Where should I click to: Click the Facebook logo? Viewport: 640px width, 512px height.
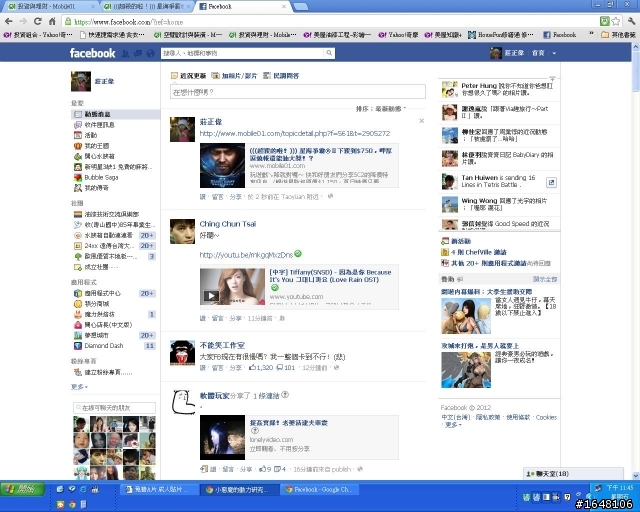(x=92, y=53)
